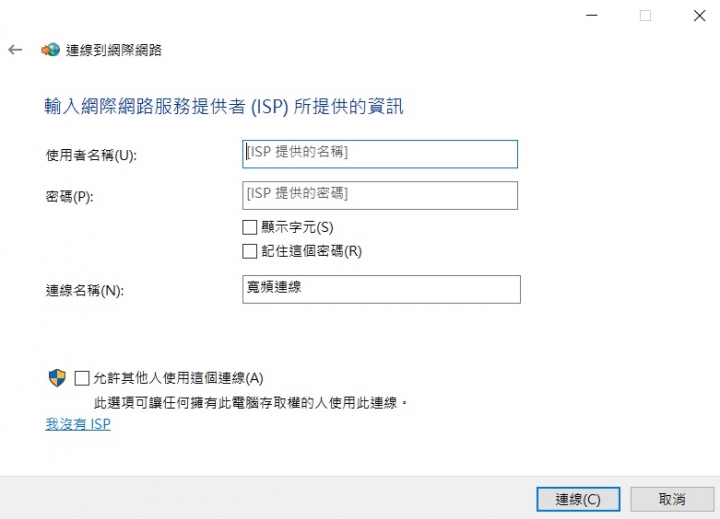This screenshot has height=519, width=720.
Task: Click the UAC shield icon
Action: point(57,378)
